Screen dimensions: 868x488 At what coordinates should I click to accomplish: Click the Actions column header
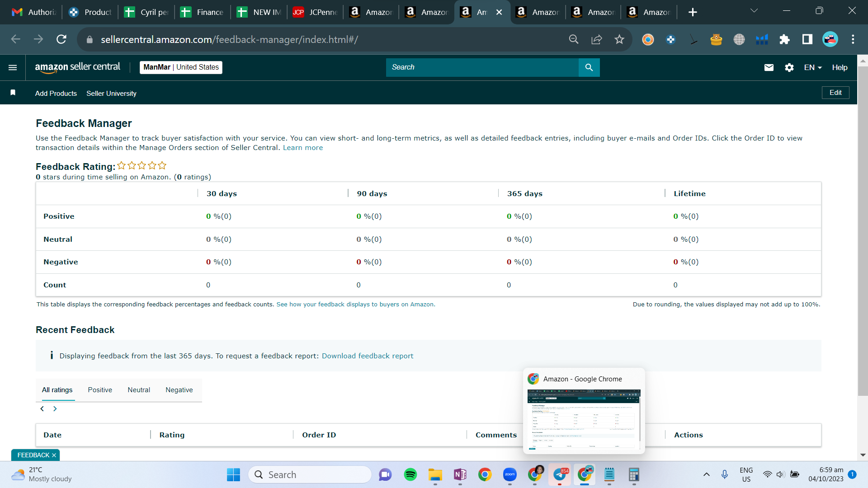(x=689, y=435)
